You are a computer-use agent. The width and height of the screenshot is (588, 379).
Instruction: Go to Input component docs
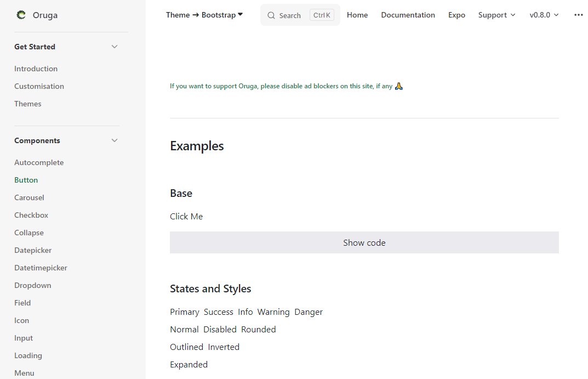click(24, 338)
